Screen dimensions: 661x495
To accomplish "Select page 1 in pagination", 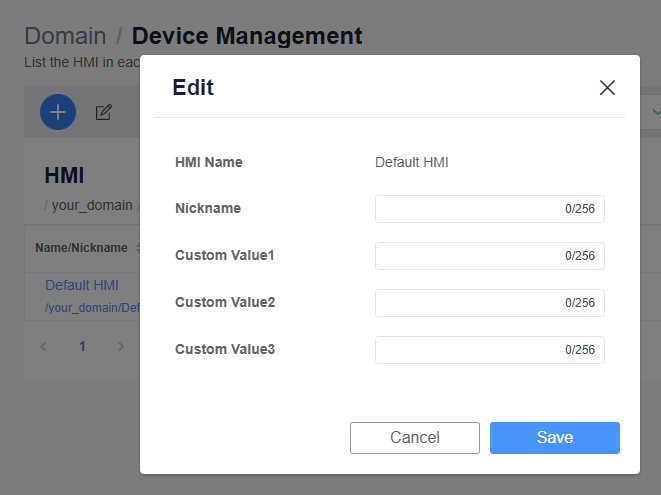I will coord(82,347).
